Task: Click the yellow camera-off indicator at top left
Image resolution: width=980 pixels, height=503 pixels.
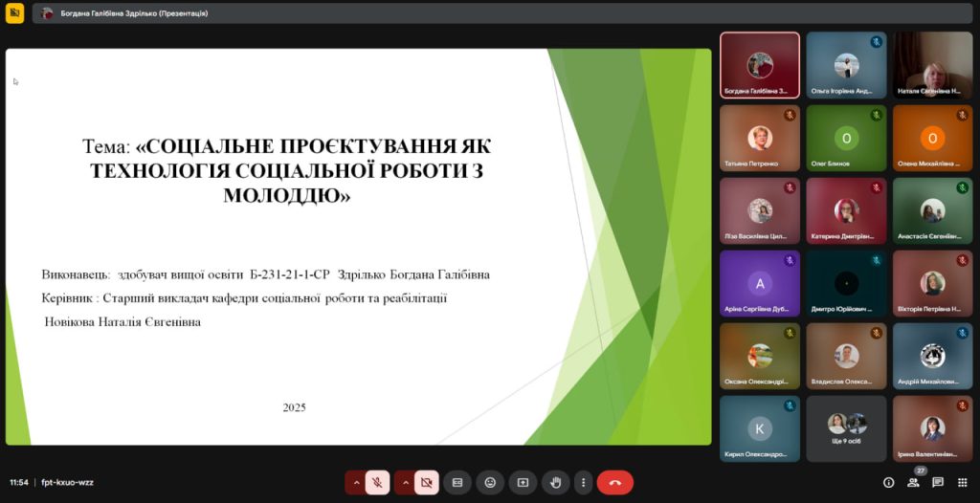Action: coord(14,13)
